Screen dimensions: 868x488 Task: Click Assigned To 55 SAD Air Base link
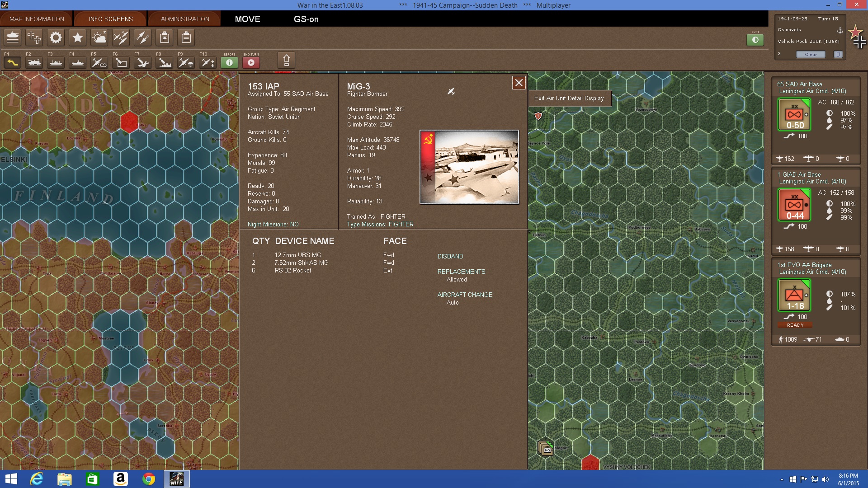(288, 94)
